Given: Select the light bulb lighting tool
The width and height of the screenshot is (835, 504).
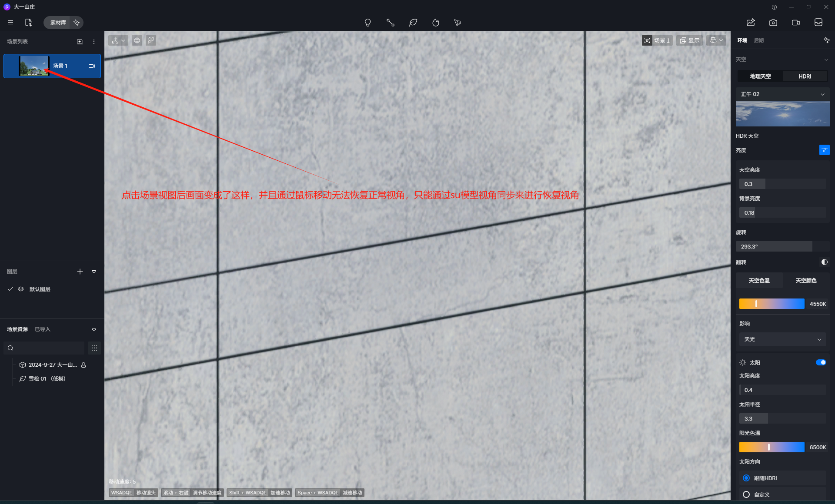Looking at the screenshot, I should 368,23.
